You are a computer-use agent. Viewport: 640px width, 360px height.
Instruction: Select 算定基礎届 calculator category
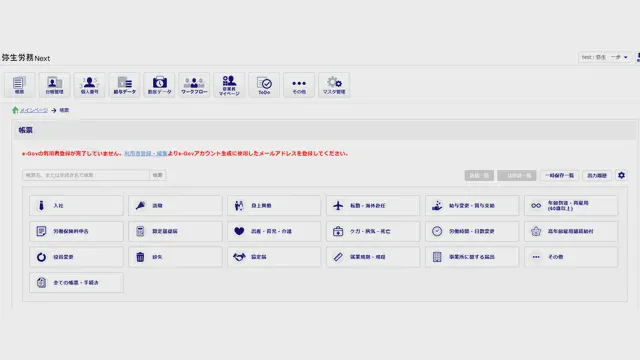(x=175, y=231)
